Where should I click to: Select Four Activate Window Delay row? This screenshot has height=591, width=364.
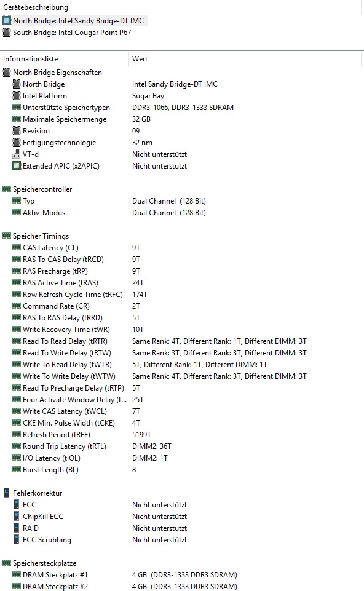click(74, 400)
